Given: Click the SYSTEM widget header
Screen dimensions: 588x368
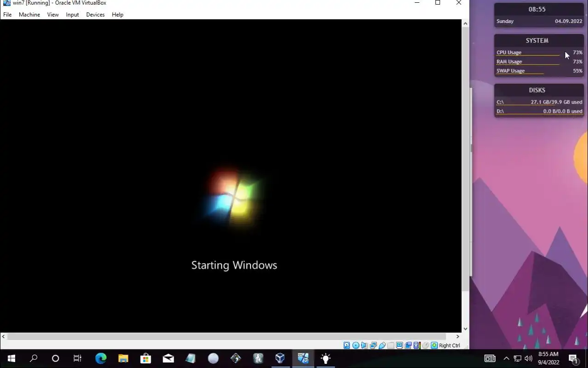Looking at the screenshot, I should pos(537,40).
